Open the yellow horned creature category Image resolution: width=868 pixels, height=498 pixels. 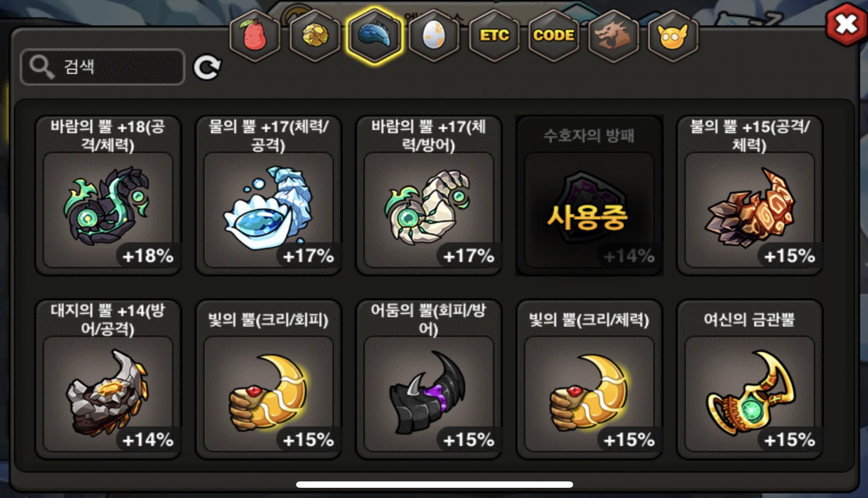click(x=673, y=36)
